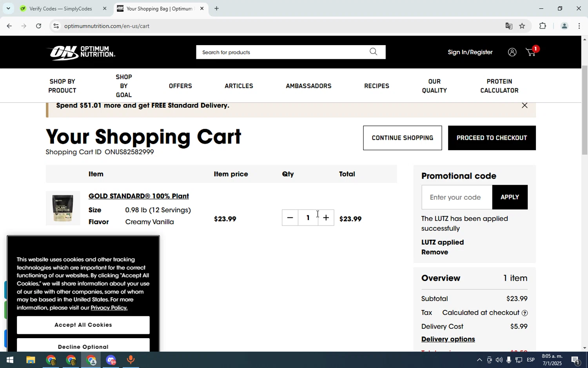Screen dimensions: 588x368
Task: Decrease quantity with the minus button
Action: tap(290, 218)
